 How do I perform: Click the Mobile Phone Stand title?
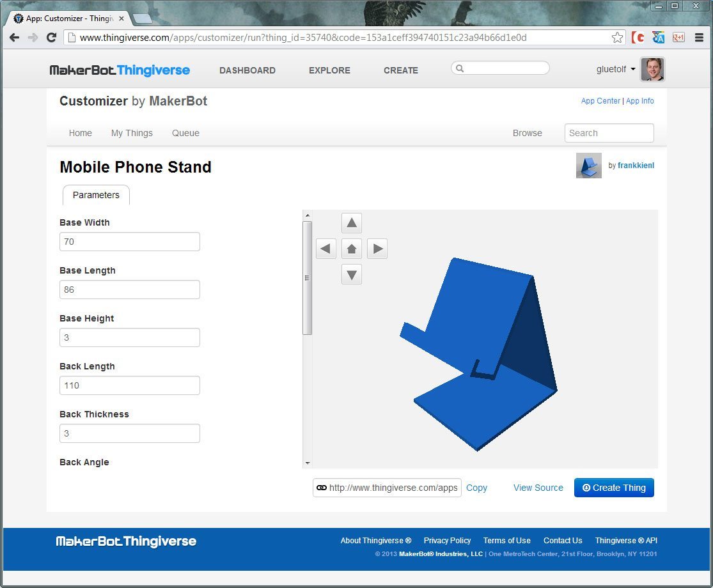[x=136, y=167]
